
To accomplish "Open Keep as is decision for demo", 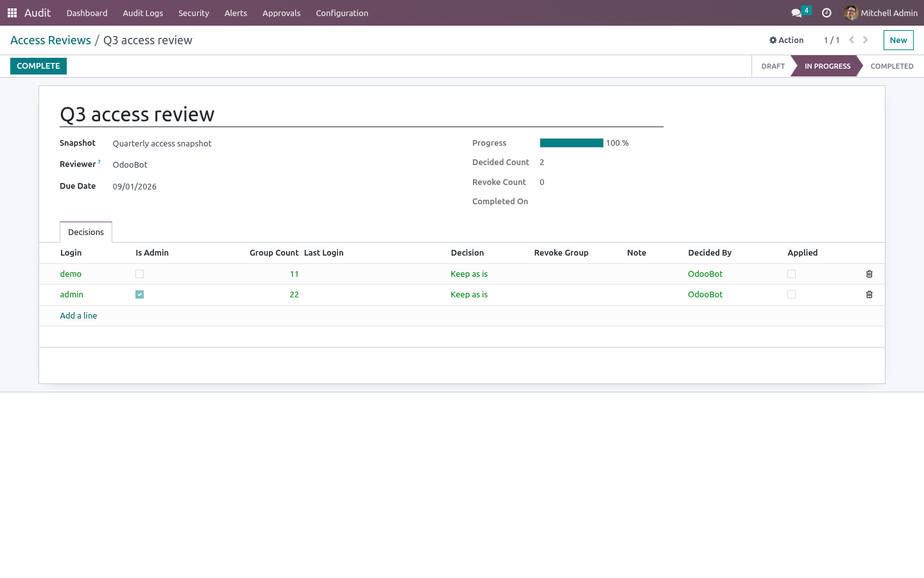I will pyautogui.click(x=469, y=274).
